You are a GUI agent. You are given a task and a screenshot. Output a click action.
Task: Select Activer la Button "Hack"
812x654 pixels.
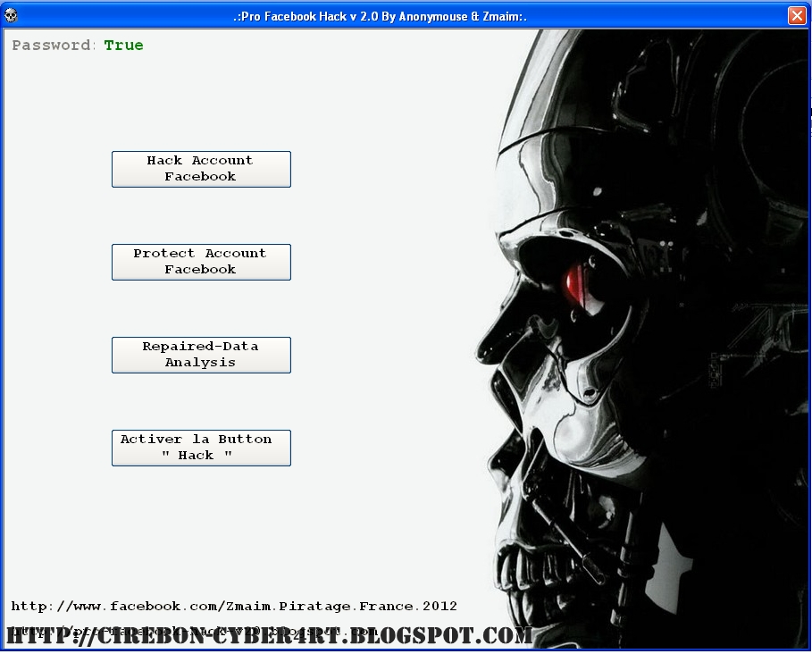coord(201,448)
